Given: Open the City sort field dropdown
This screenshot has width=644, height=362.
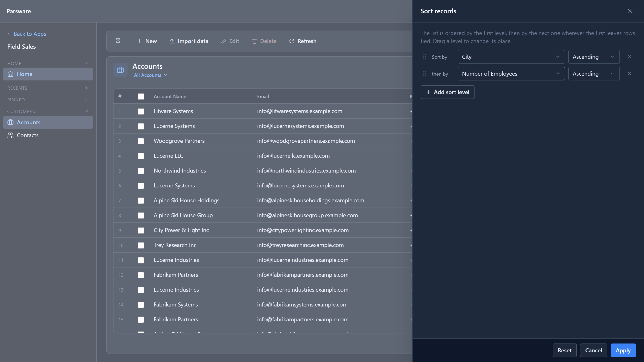Looking at the screenshot, I should [x=511, y=57].
